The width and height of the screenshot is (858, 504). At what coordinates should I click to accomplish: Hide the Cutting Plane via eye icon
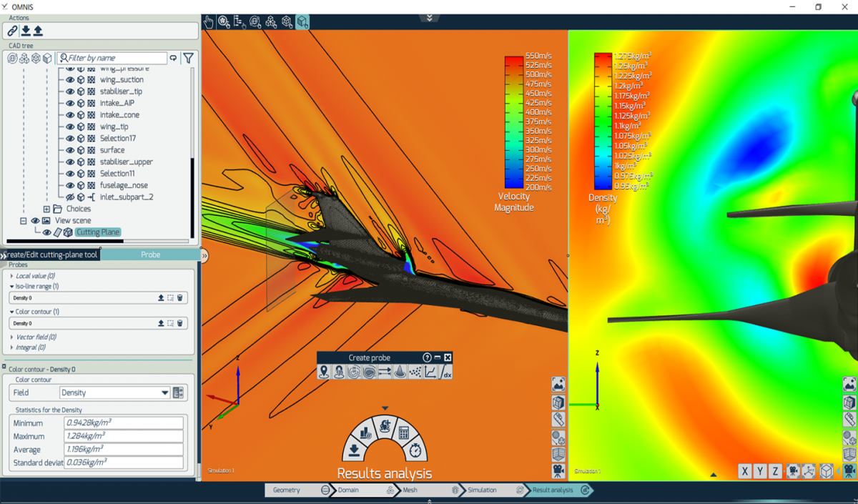[x=47, y=232]
